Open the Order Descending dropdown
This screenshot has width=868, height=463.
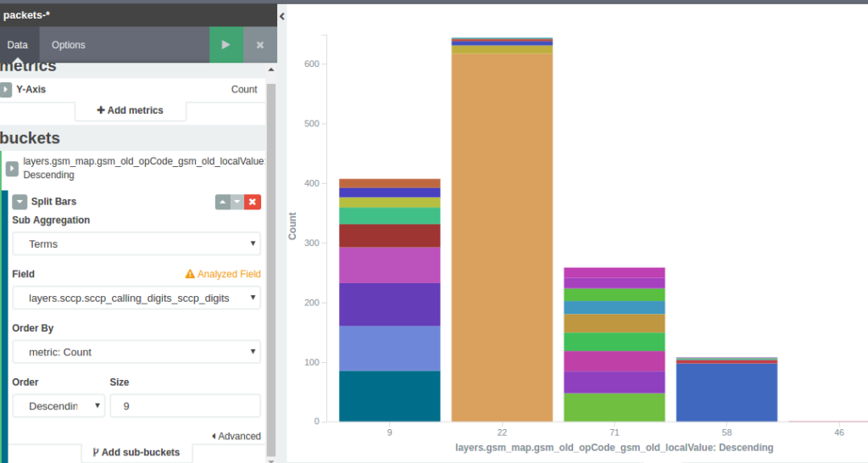click(58, 406)
